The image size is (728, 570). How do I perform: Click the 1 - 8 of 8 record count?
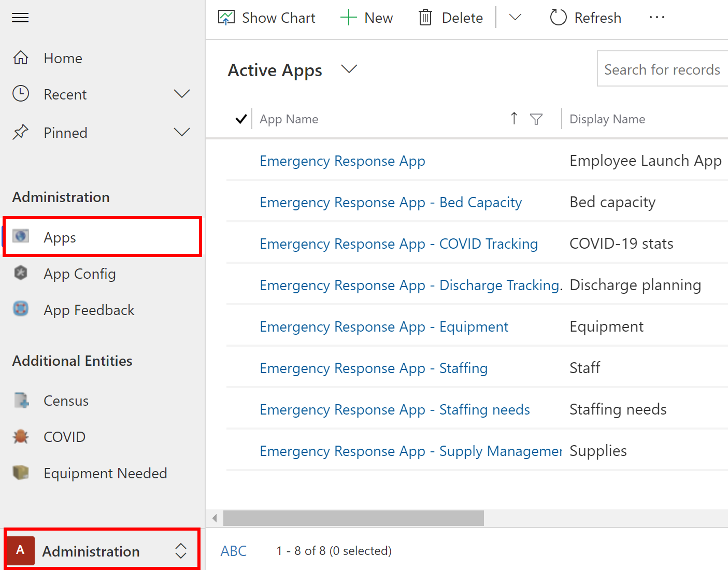pyautogui.click(x=334, y=551)
